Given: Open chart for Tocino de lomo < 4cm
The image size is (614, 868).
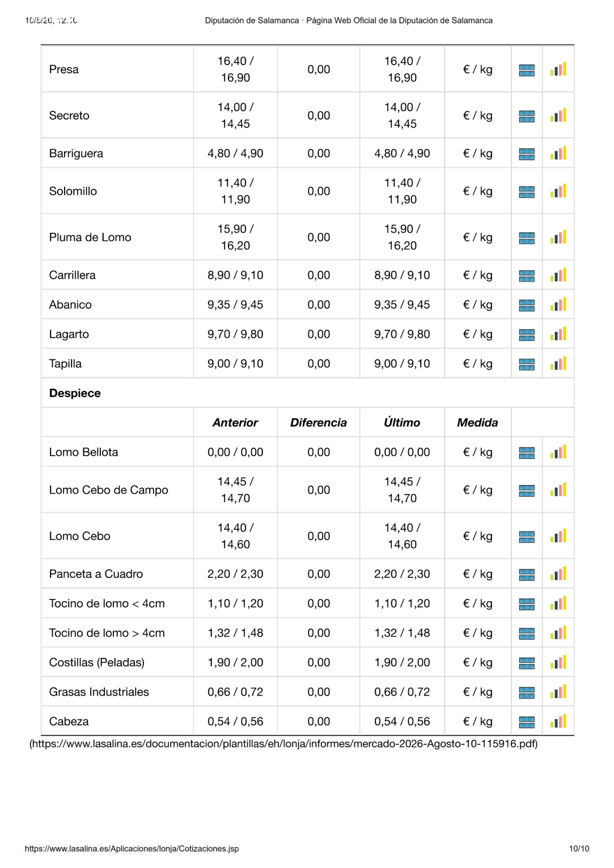Looking at the screenshot, I should tap(558, 603).
